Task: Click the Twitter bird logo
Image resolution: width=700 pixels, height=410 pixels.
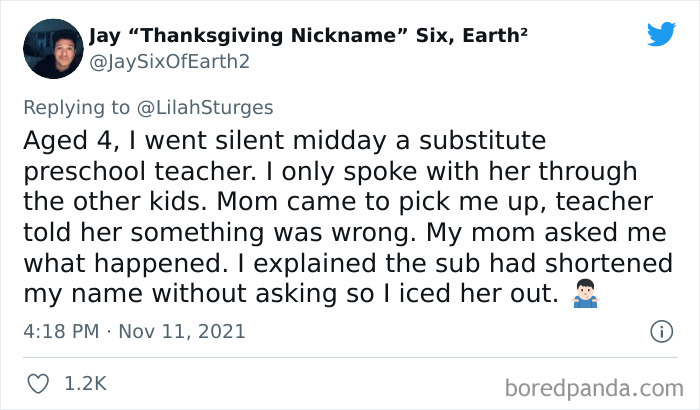Action: (661, 34)
